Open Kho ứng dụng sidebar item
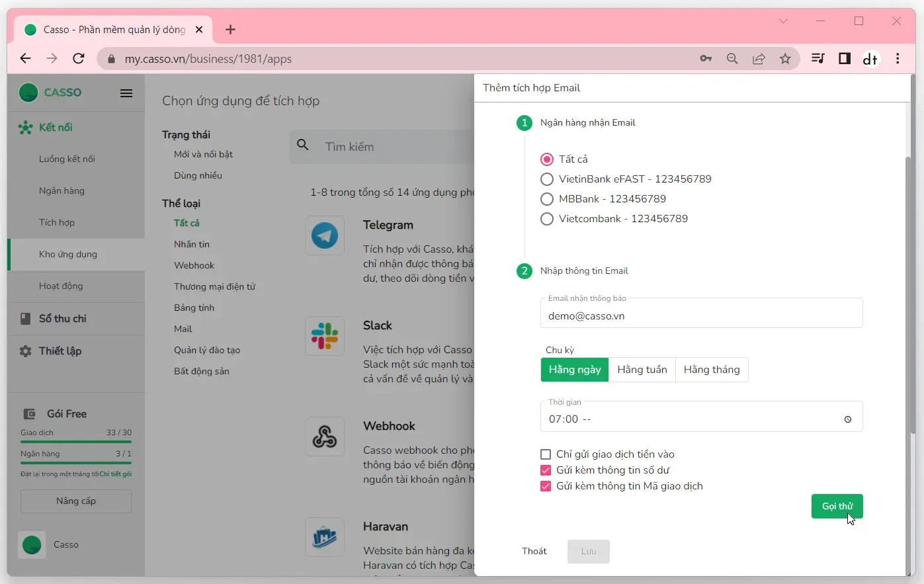Screen dimensions: 924x584 tap(76, 255)
